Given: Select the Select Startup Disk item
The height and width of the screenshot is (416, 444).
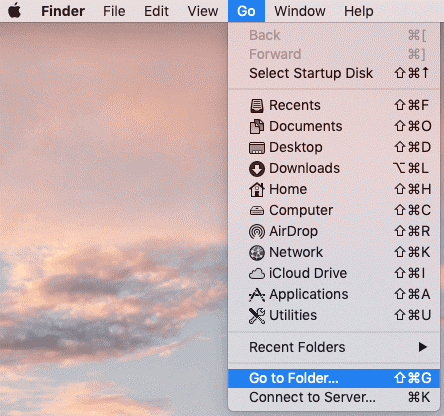Looking at the screenshot, I should point(334,73).
